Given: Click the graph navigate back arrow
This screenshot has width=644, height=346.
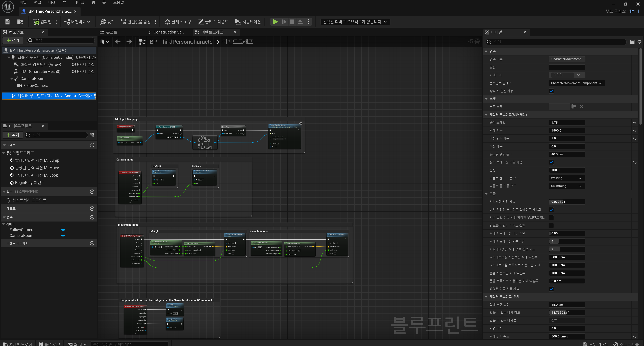Looking at the screenshot, I should 118,42.
